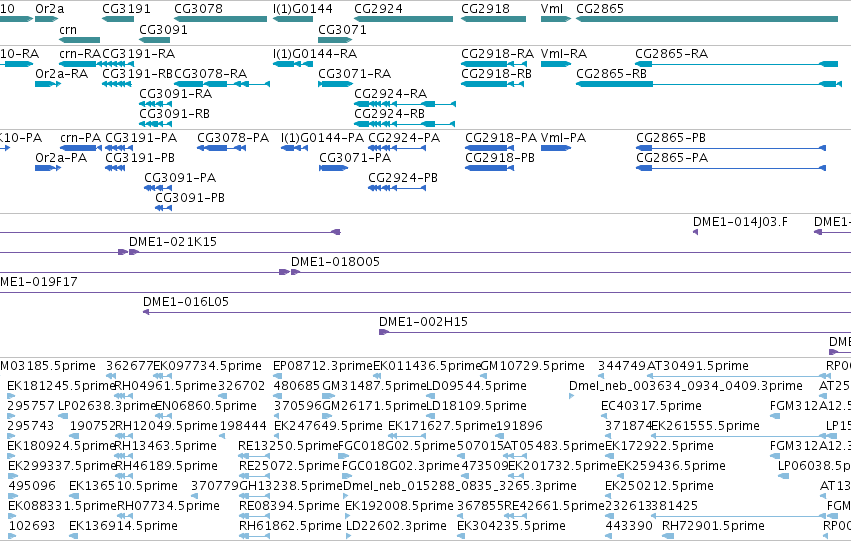Click the CG2924-RA transcript label
Screen dimensions: 851x541
[390, 93]
